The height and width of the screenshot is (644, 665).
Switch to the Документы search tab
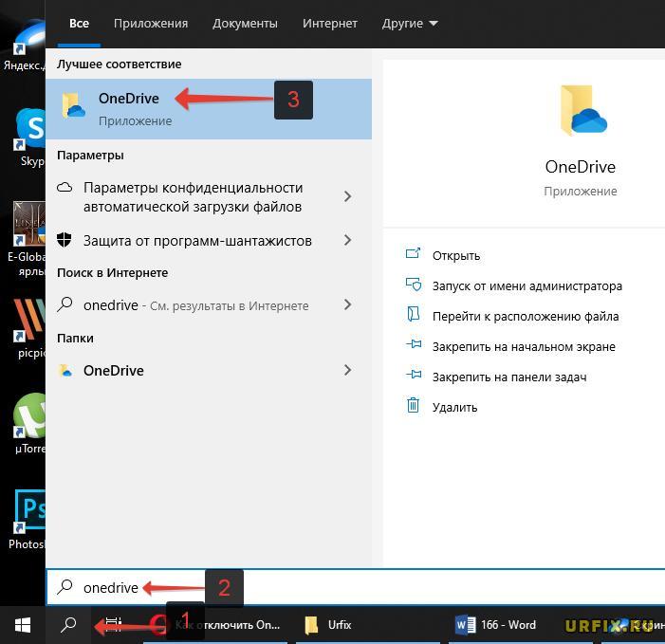tap(245, 24)
